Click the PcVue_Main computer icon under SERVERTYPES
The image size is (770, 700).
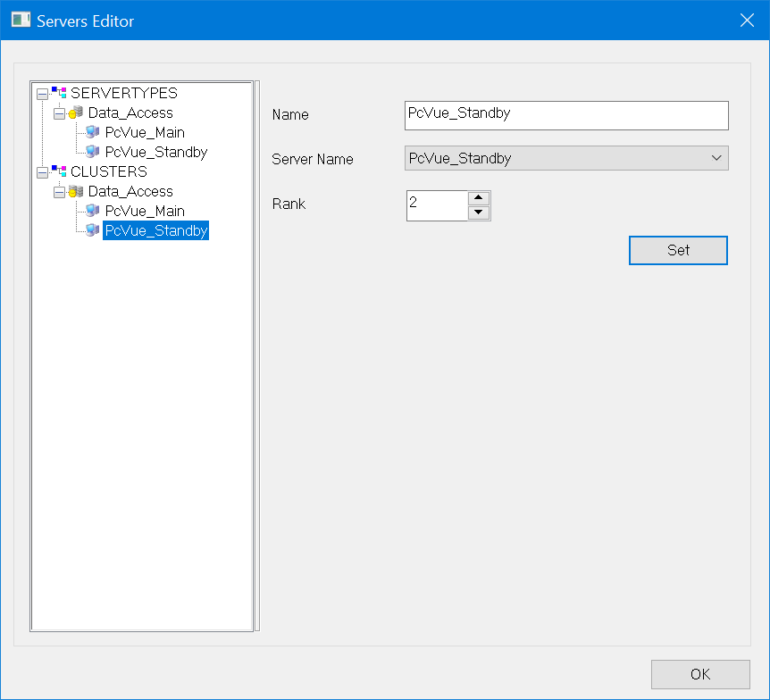click(93, 132)
